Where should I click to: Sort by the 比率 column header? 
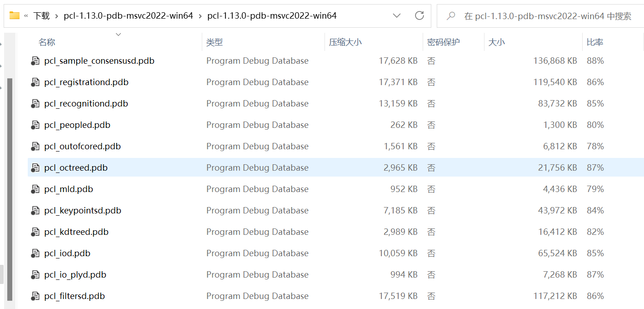tap(595, 42)
